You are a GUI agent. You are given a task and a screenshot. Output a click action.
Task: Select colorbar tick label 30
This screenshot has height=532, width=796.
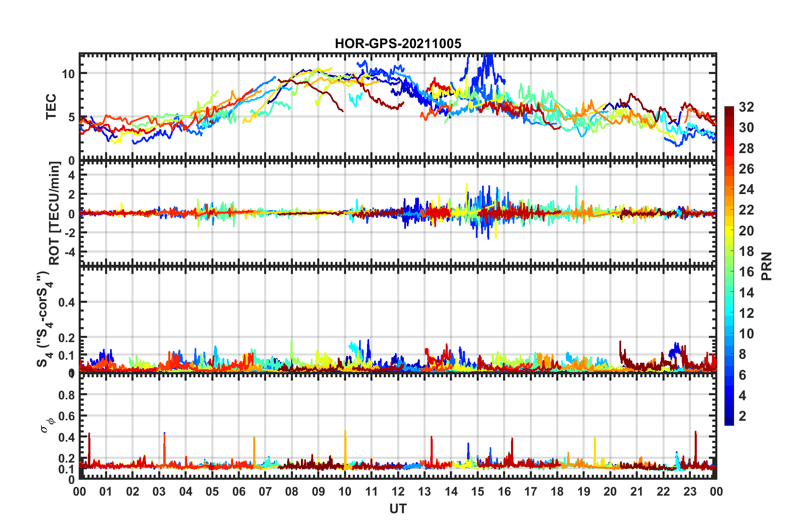coord(746,128)
